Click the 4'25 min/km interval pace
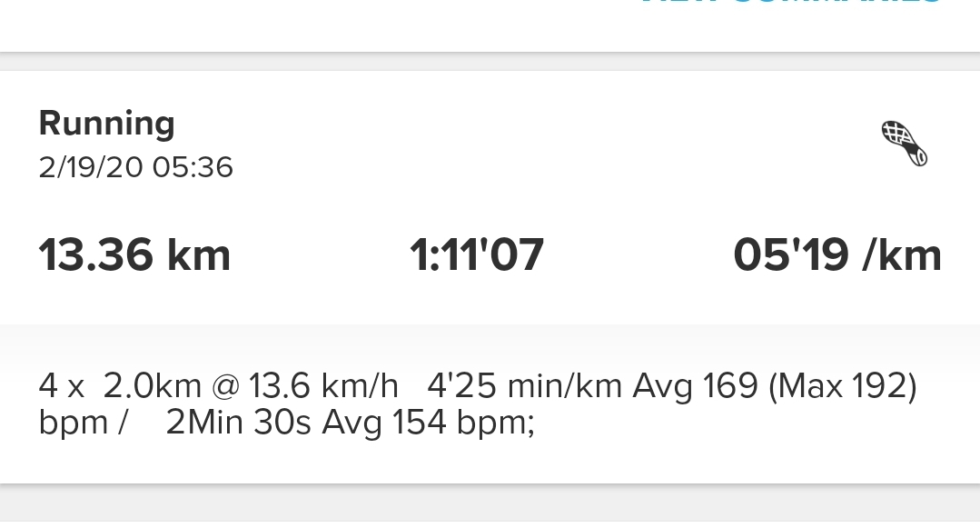Image resolution: width=980 pixels, height=528 pixels. coord(524,386)
